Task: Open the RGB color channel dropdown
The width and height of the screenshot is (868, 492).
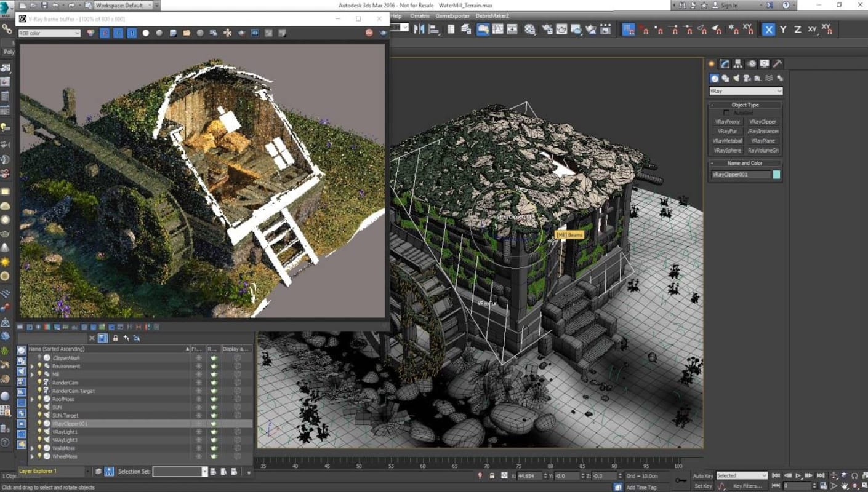Action: (49, 33)
